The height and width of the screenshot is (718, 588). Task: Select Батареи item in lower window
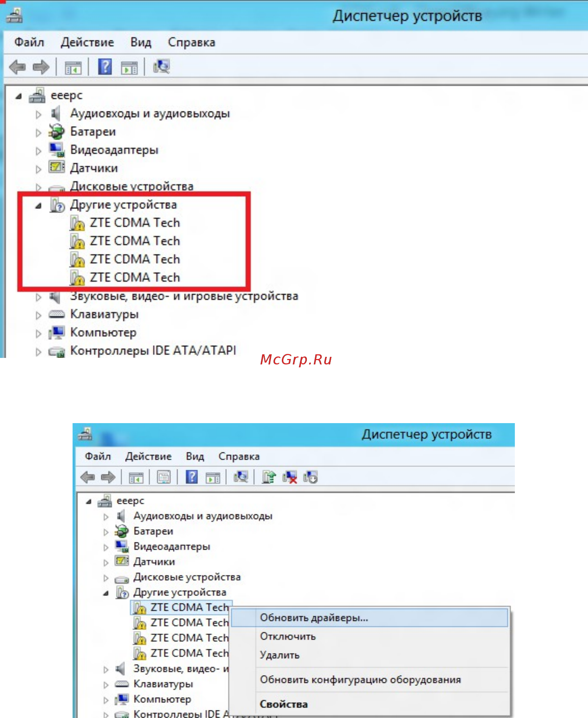153,531
